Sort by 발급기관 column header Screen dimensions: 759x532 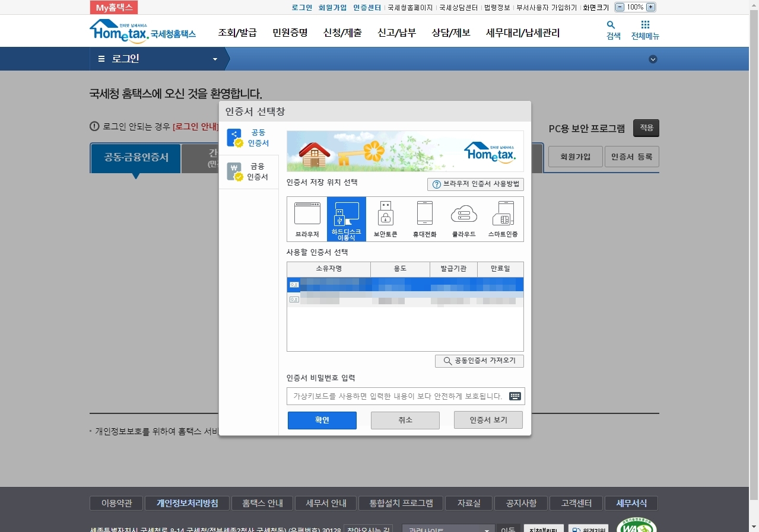[x=453, y=269]
